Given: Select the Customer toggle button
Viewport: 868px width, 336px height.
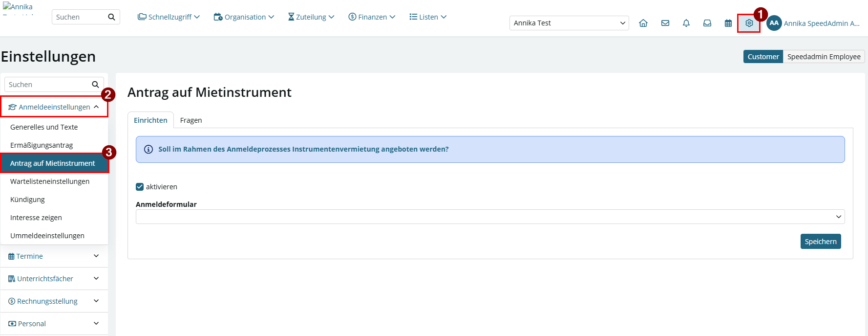Looking at the screenshot, I should 763,57.
